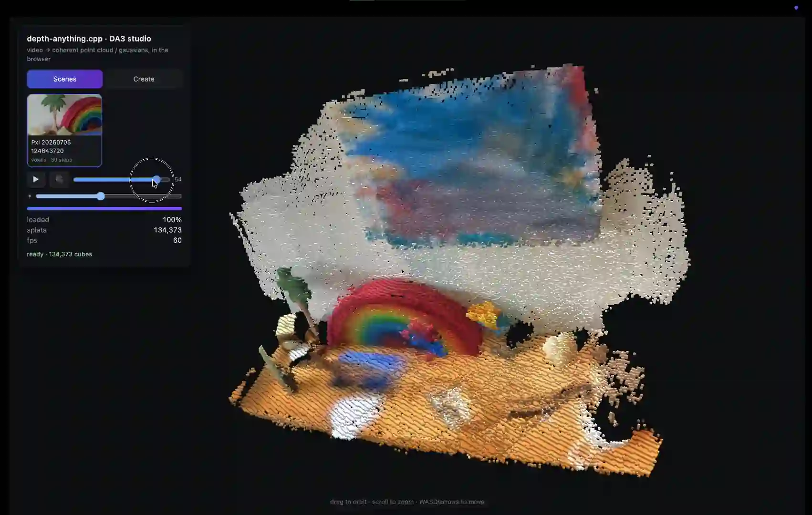Click the splats count 134,373

click(167, 230)
